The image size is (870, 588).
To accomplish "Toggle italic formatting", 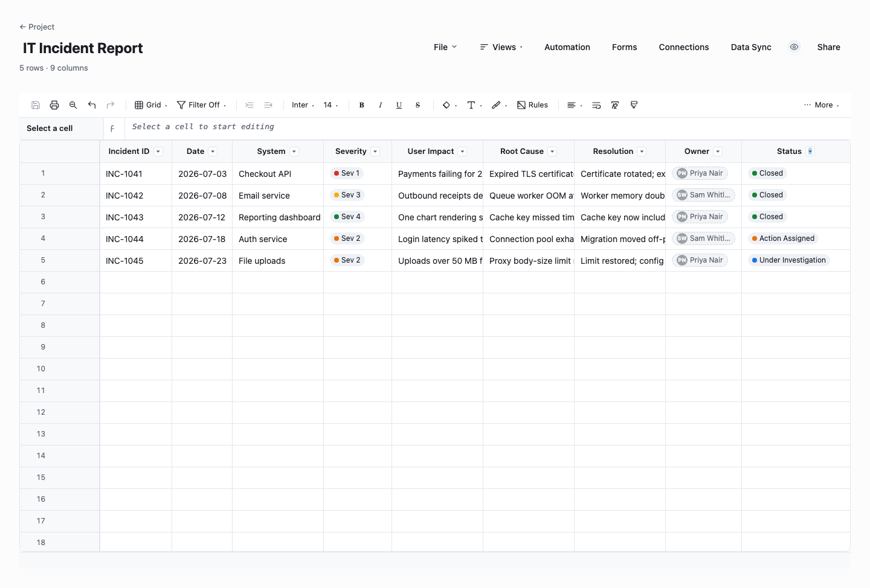I will 381,105.
